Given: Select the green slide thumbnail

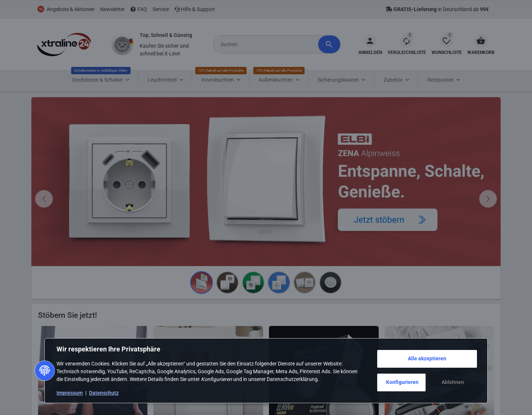Looking at the screenshot, I should click(253, 282).
